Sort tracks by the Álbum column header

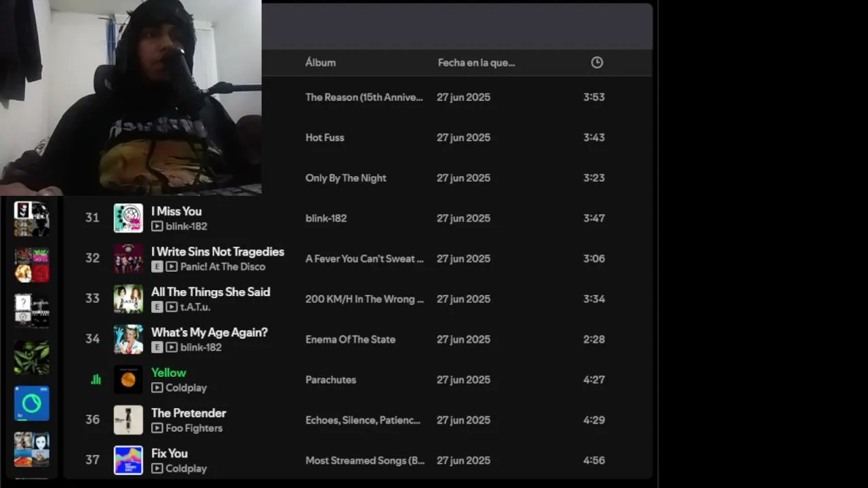[320, 62]
